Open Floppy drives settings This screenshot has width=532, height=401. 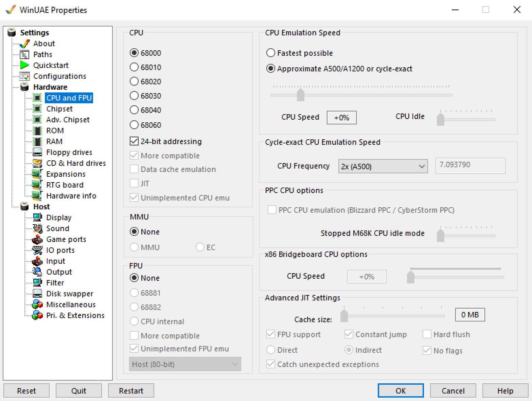(x=69, y=152)
